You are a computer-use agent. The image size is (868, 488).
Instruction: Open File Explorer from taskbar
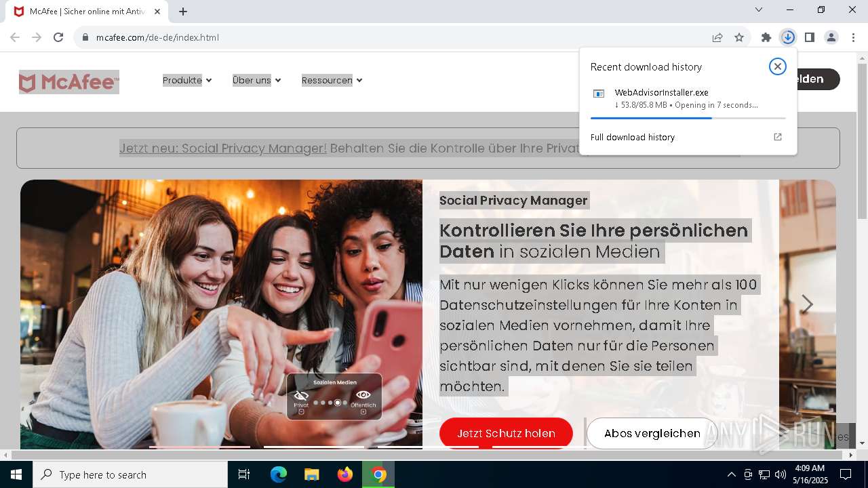[312, 474]
